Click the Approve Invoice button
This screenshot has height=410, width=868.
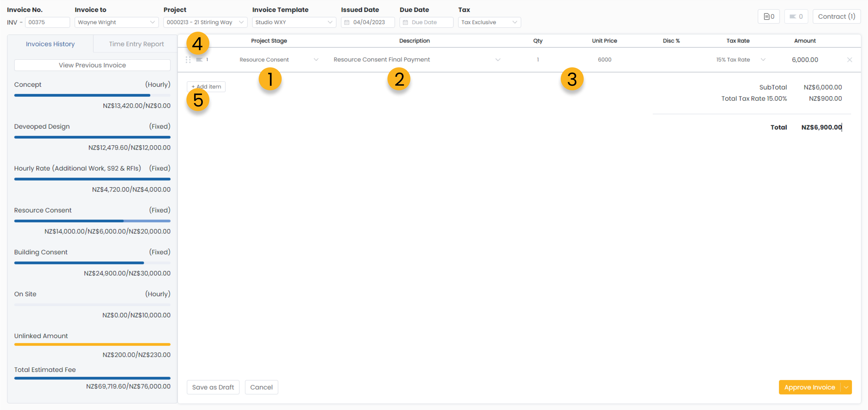[x=809, y=387]
